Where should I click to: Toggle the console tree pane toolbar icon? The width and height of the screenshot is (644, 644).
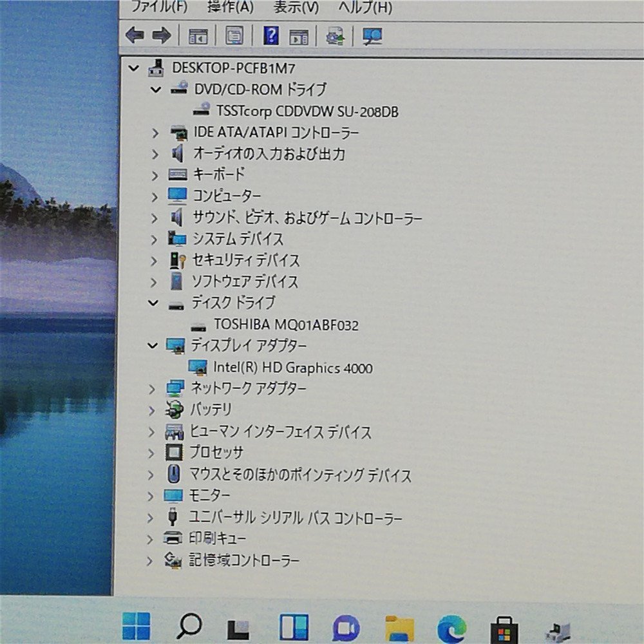click(198, 35)
